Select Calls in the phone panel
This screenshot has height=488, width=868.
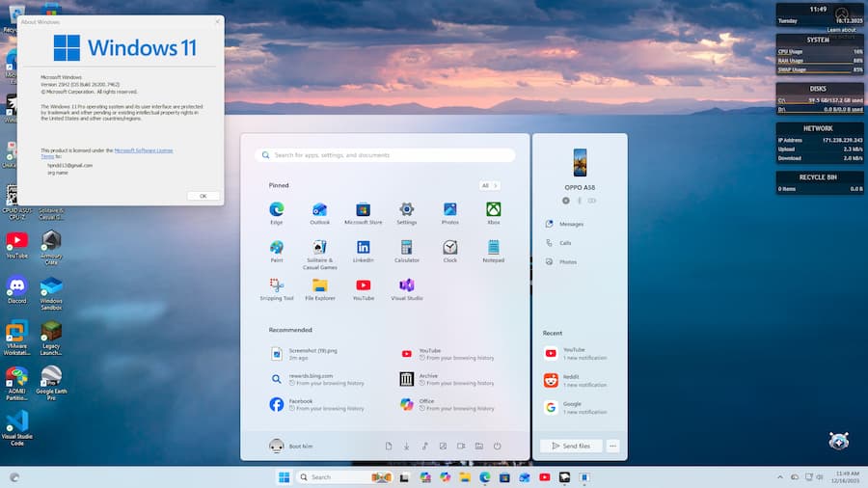565,243
